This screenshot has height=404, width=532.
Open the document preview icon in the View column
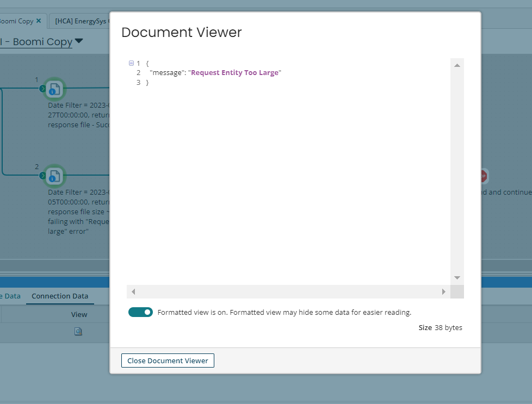[x=78, y=331]
